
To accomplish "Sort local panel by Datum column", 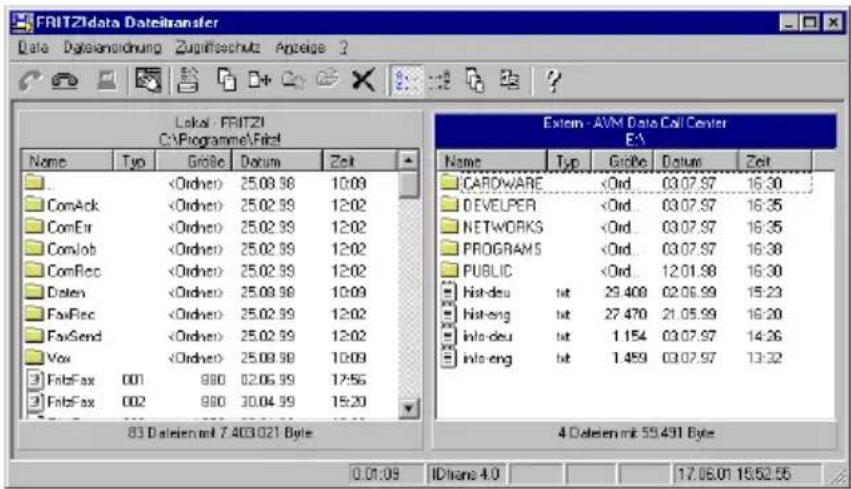I will pos(277,161).
